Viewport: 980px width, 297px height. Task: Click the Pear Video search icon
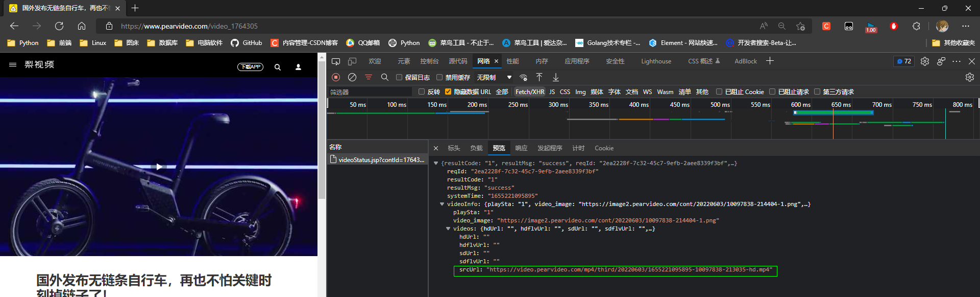click(x=278, y=67)
